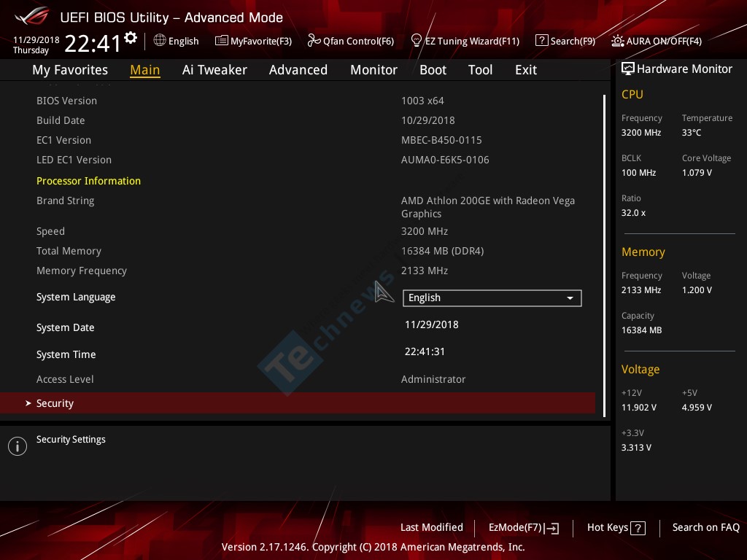The image size is (747, 560).
Task: Select the System Date value 11/29/2018
Action: point(432,324)
